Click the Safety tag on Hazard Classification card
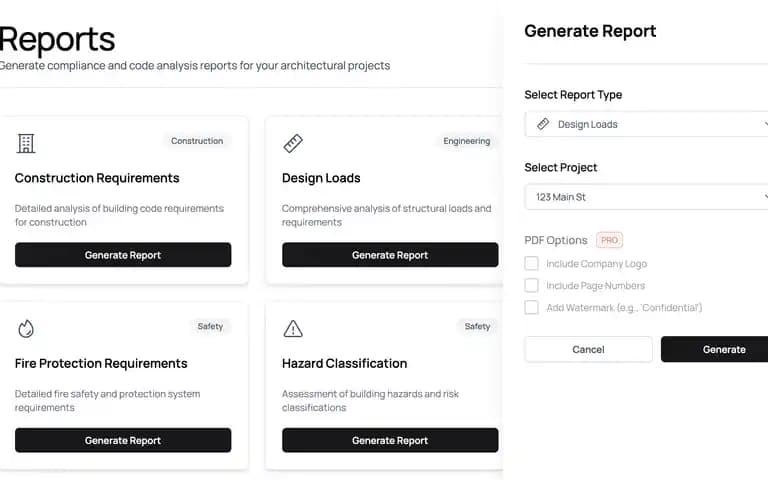768x480 pixels. tap(477, 326)
